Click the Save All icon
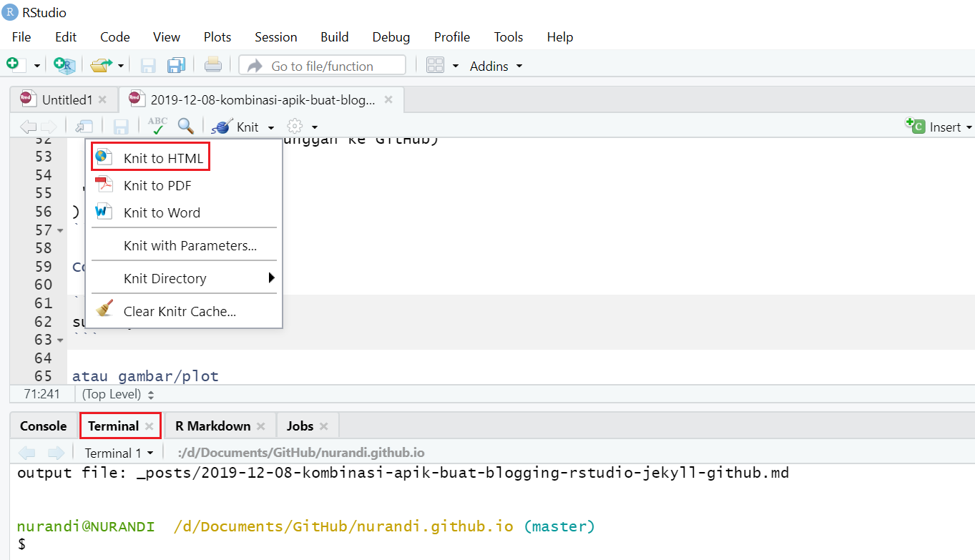Viewport: 975px width, 560px height. 176,66
